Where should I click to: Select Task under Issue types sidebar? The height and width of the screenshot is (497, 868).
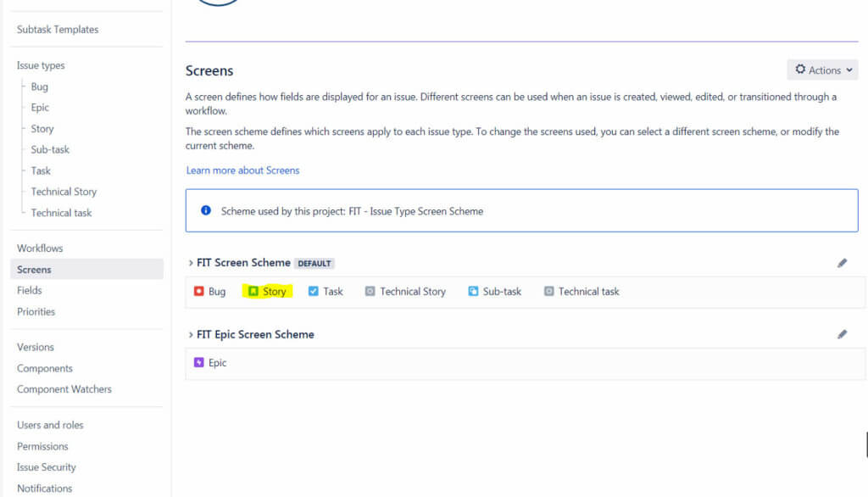click(41, 170)
